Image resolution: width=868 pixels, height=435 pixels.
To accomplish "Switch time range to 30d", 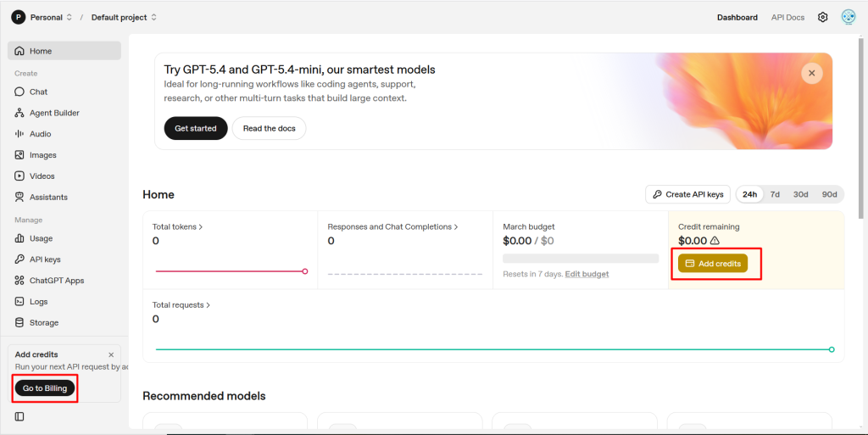I will point(800,194).
